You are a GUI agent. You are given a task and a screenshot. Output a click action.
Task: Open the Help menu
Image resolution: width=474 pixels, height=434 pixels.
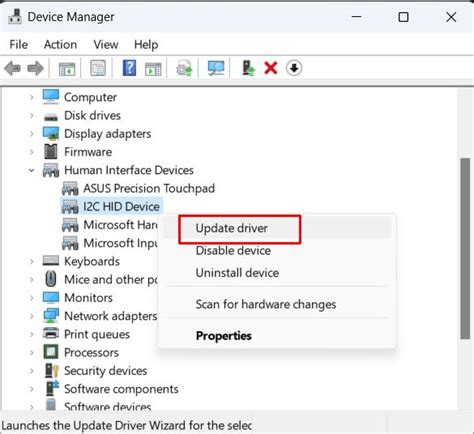pyautogui.click(x=146, y=44)
